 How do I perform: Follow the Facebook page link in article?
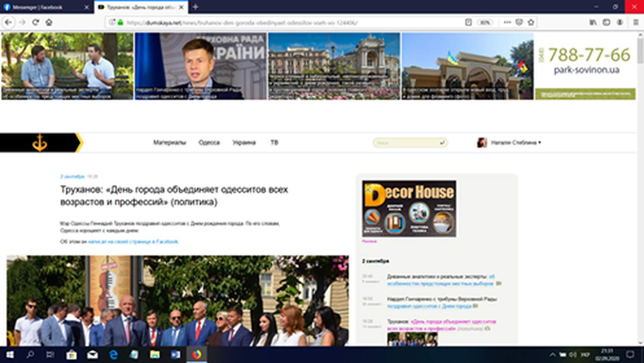pyautogui.click(x=133, y=242)
